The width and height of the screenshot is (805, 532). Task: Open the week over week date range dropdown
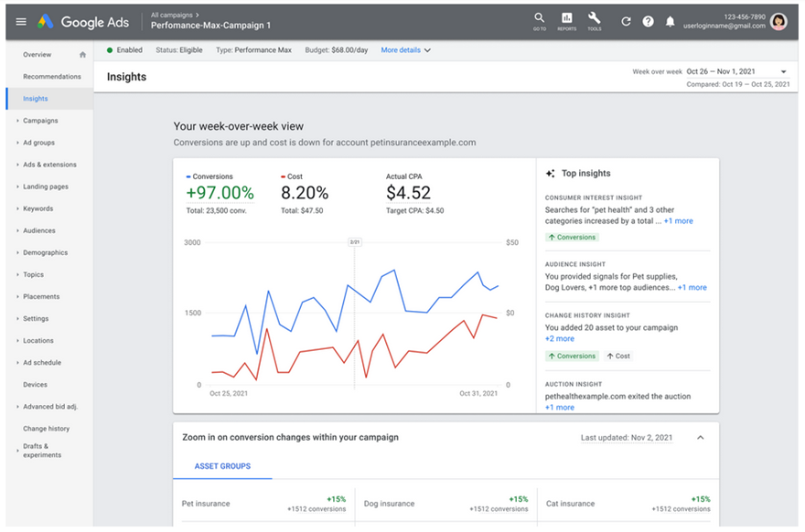(x=784, y=71)
